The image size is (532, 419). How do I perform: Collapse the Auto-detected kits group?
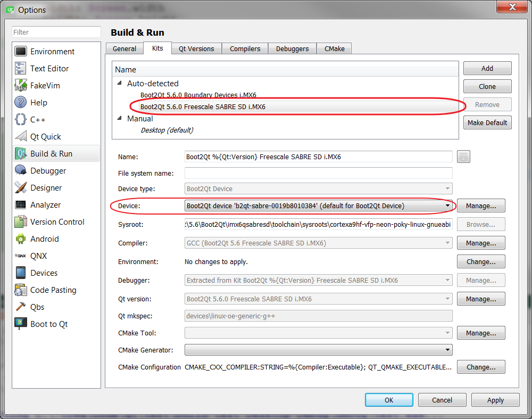point(119,83)
